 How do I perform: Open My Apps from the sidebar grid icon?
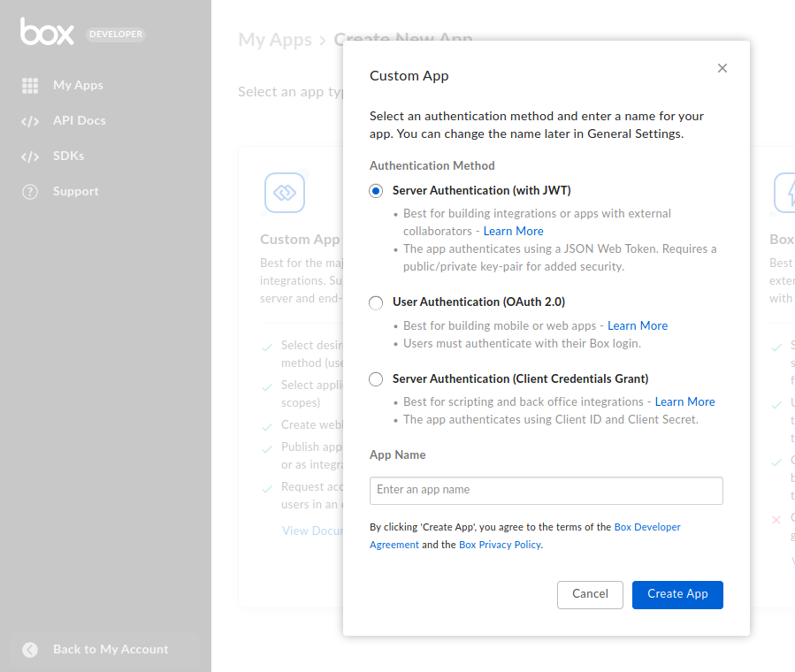32,85
